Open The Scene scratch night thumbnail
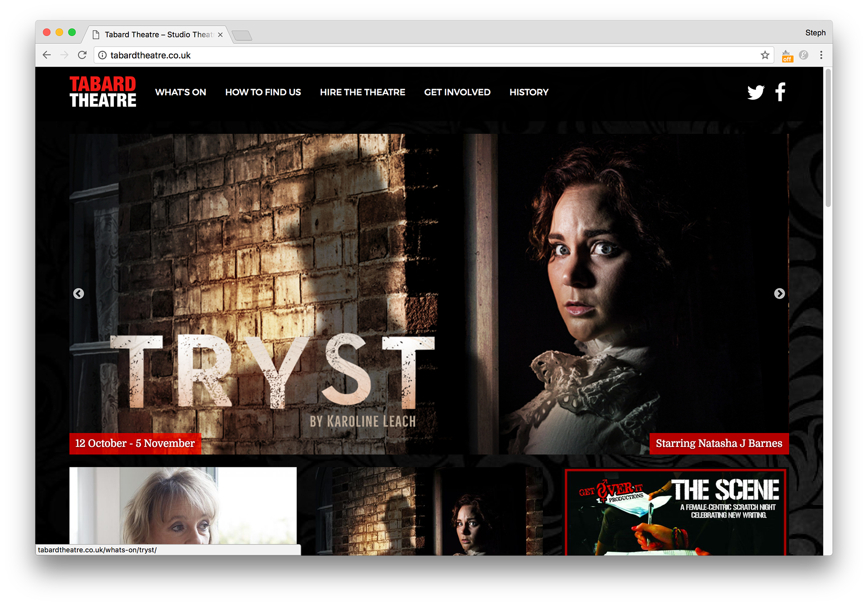Screen dimensions: 868x606 coord(675,512)
